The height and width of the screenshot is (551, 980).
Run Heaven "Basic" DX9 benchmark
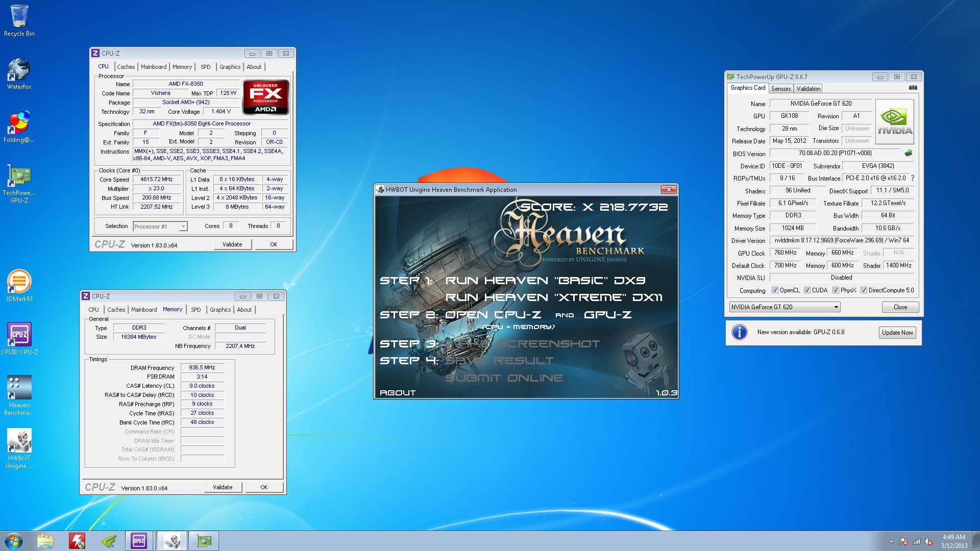545,281
